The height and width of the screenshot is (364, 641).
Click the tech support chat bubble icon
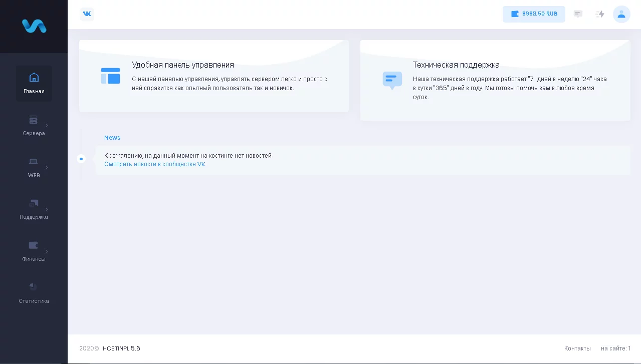pos(392,80)
